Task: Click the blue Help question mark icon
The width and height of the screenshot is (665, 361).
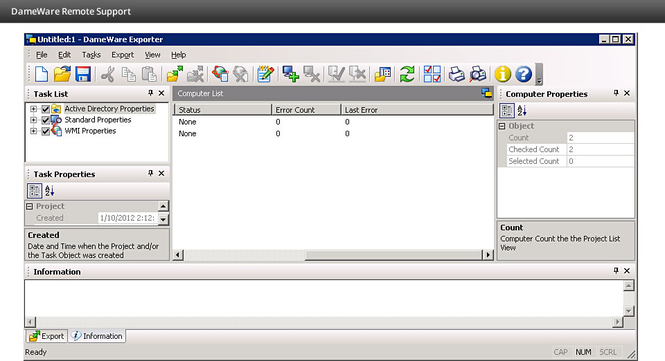Action: (523, 74)
